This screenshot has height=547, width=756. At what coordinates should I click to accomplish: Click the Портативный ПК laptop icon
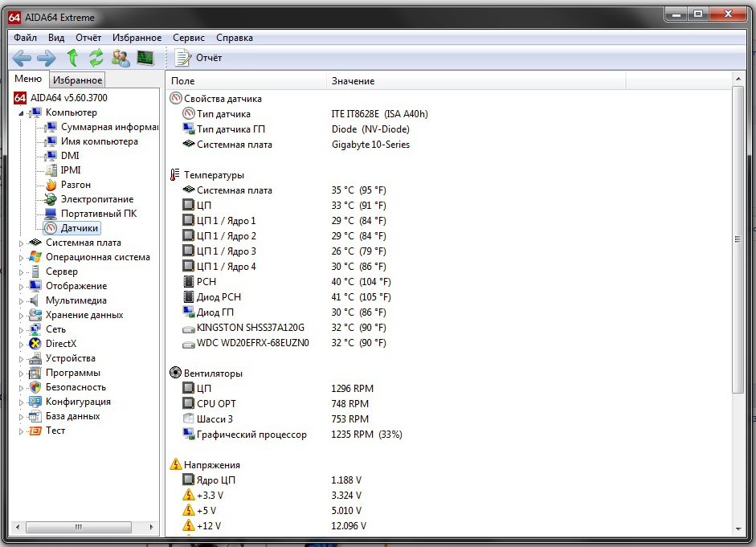pos(51,214)
